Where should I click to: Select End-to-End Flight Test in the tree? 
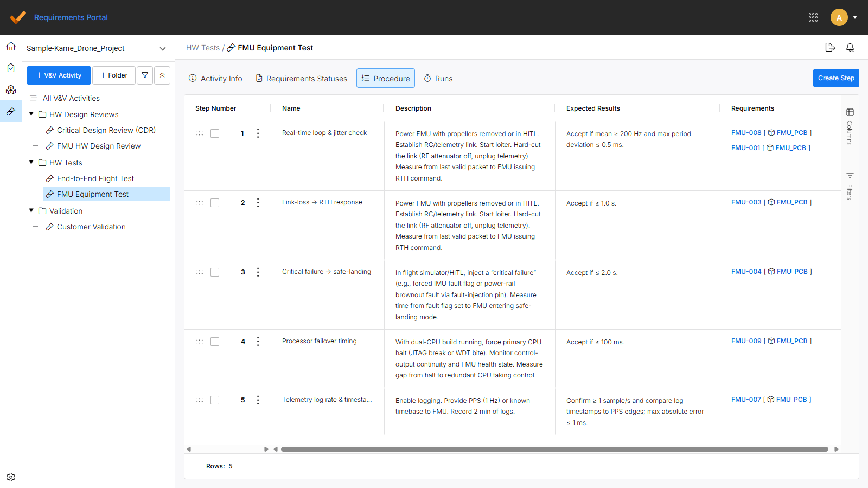pos(95,178)
